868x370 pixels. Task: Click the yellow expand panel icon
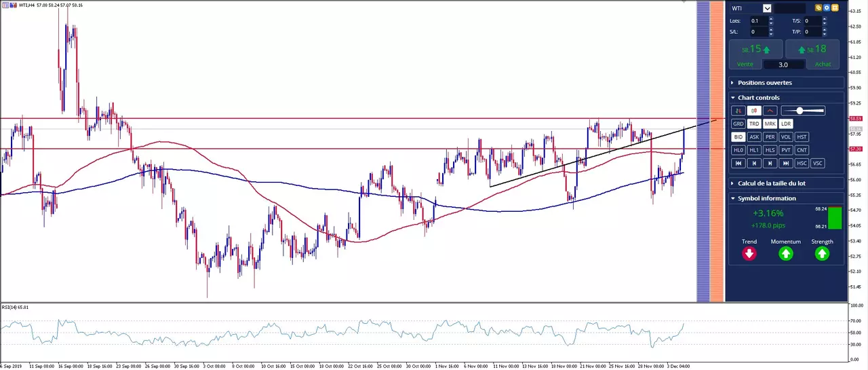835,8
